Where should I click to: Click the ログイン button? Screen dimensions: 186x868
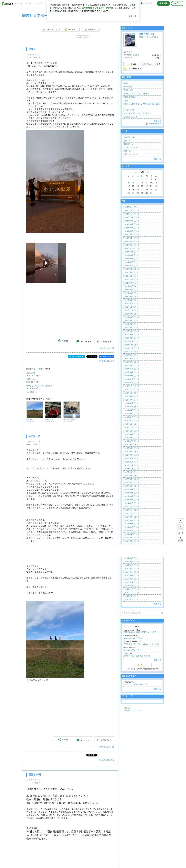coord(178,3)
